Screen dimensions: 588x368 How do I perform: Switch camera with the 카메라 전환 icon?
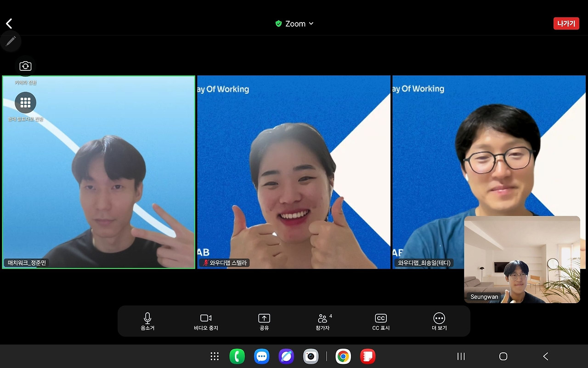tap(25, 66)
